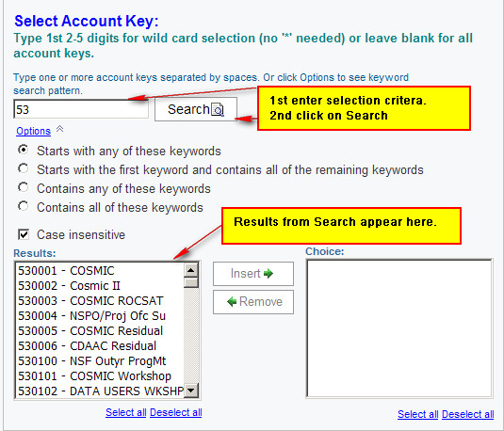The width and height of the screenshot is (504, 431).
Task: Click inside the empty Choice list box
Action: click(399, 328)
